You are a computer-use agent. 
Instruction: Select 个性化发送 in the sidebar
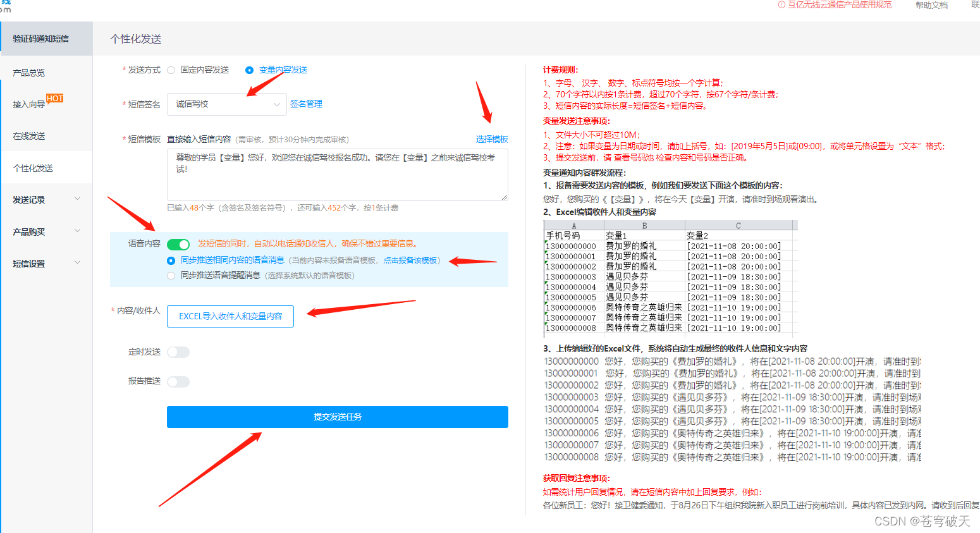point(46,168)
